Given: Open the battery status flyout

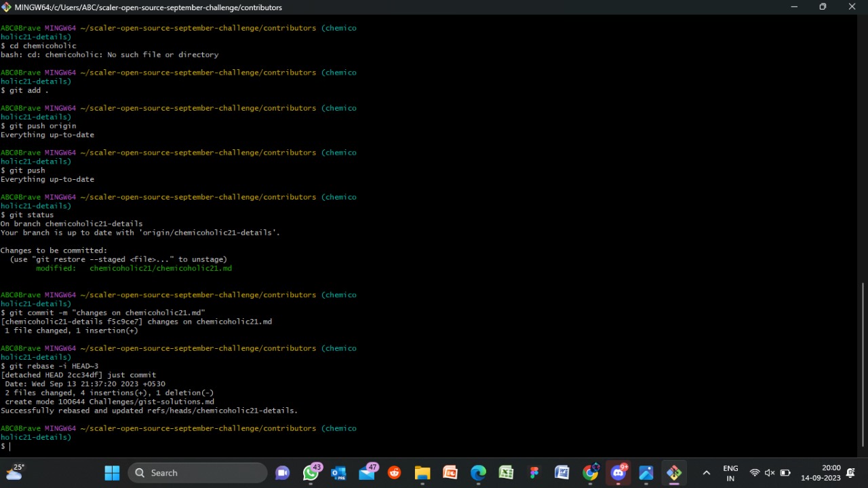Looking at the screenshot, I should click(785, 472).
